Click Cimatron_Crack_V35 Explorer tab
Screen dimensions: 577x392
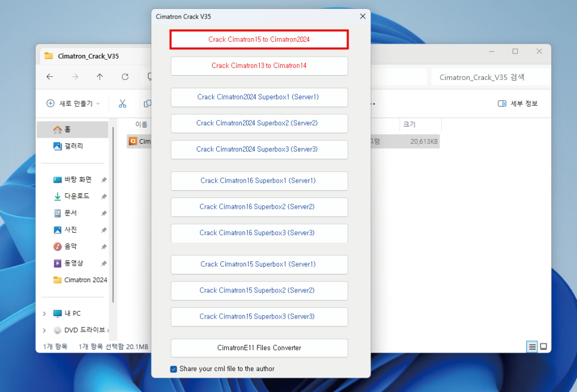click(x=88, y=56)
